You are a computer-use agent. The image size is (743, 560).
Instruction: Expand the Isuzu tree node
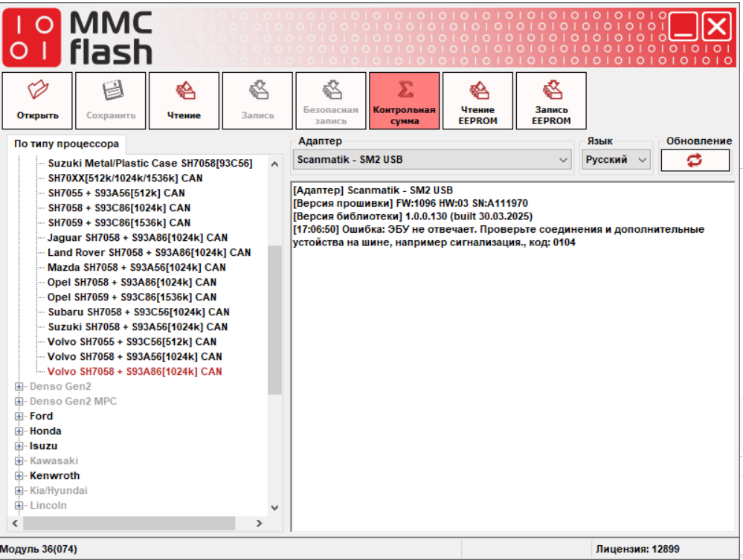[19, 446]
